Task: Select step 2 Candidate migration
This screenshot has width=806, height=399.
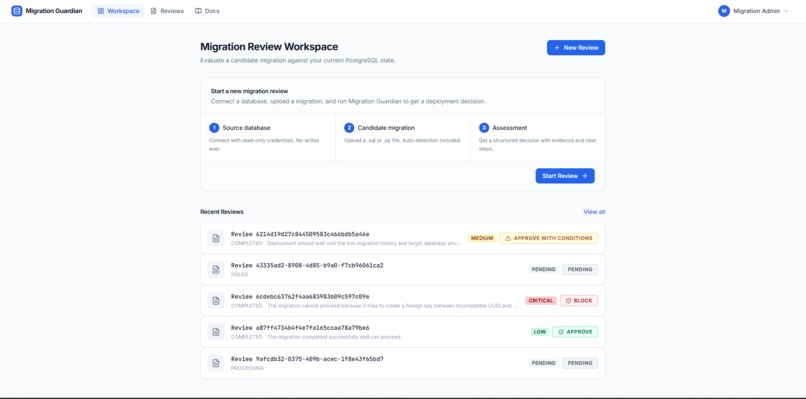Action: (x=403, y=138)
